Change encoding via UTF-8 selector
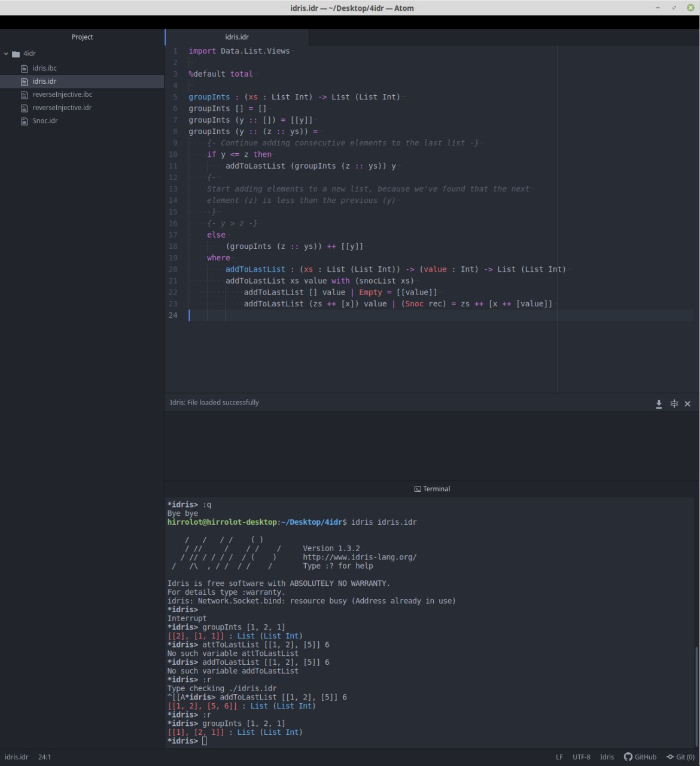This screenshot has height=766, width=700. [582, 757]
